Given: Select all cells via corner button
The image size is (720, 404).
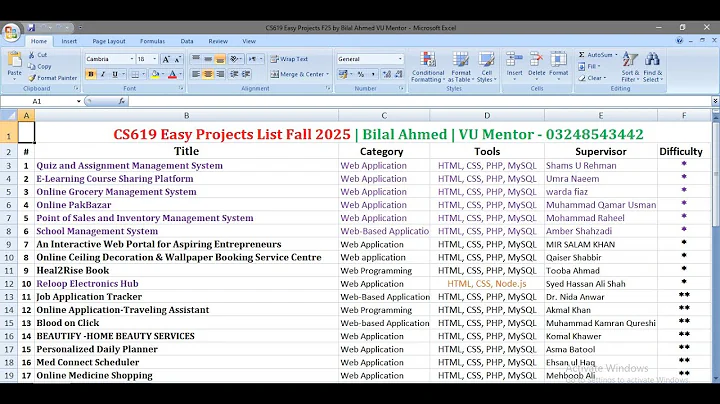Looking at the screenshot, I should pyautogui.click(x=9, y=115).
